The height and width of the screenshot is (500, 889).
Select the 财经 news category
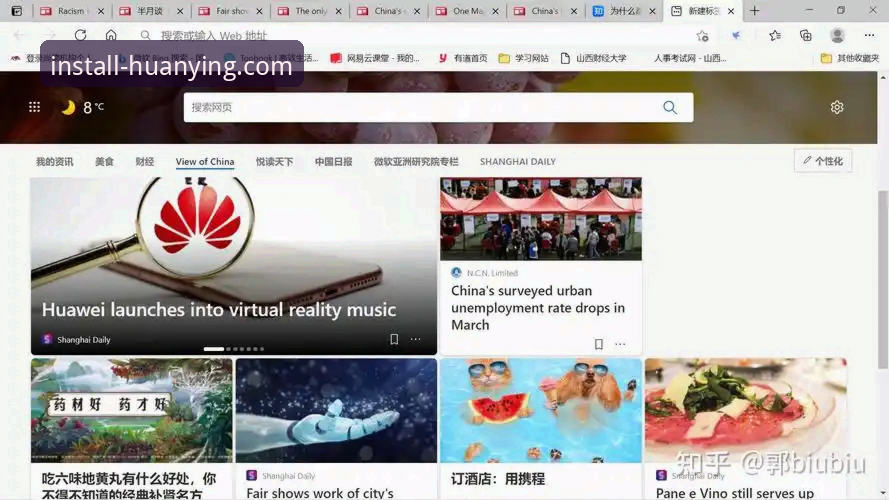point(145,162)
